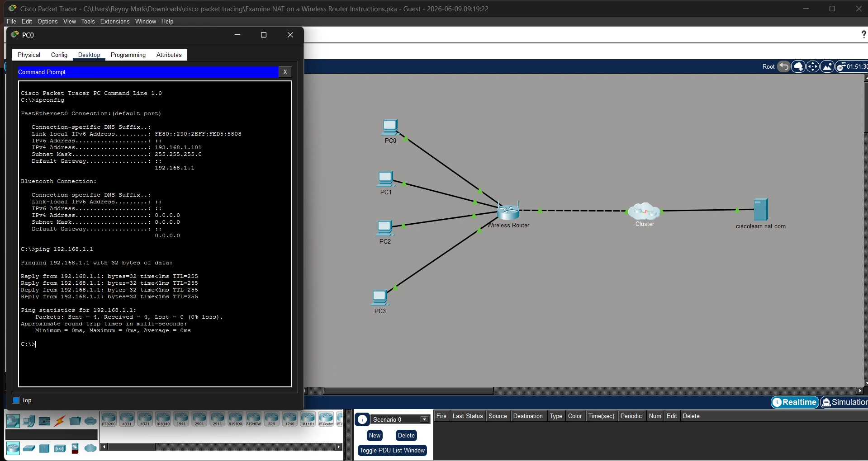Open the Tools menu

(x=88, y=21)
